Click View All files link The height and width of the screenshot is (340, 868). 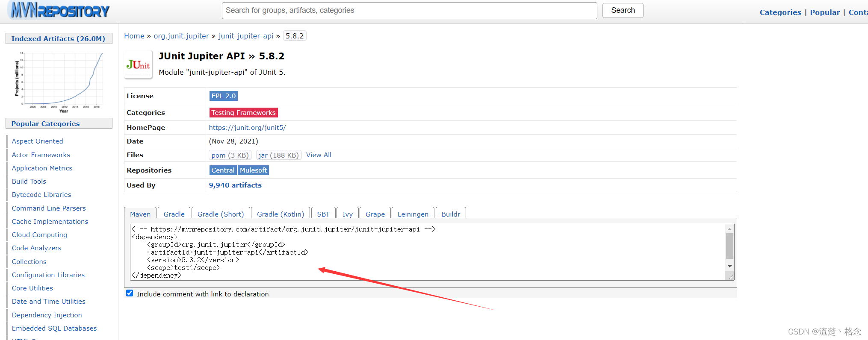[319, 155]
